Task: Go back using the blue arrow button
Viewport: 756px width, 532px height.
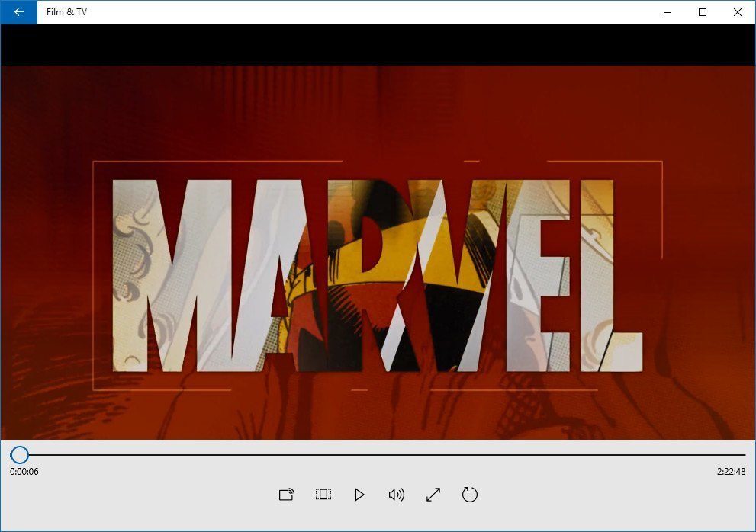Action: (x=19, y=12)
